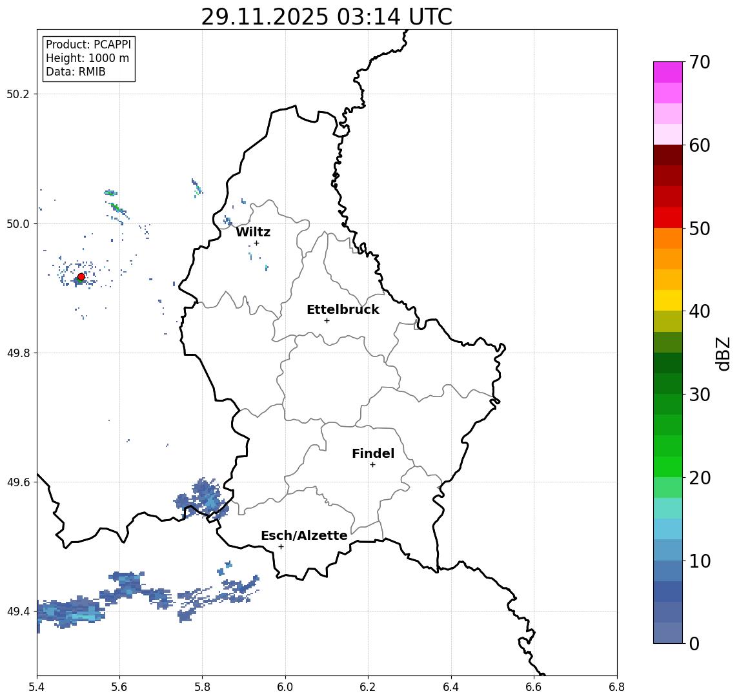This screenshot has width=739, height=700.
Task: Pick the dark maroon colorbar swatch below 60
Action: point(668,155)
